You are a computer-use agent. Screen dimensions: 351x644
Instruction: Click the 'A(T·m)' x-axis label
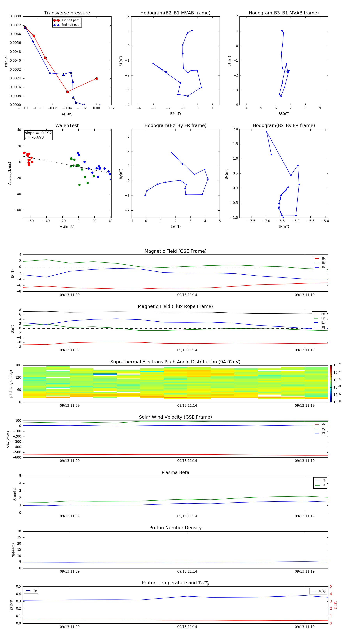pos(67,114)
